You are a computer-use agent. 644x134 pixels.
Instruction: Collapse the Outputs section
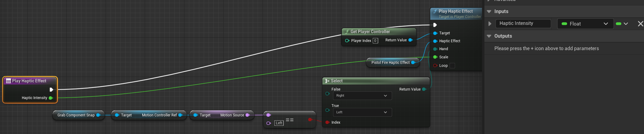click(x=489, y=36)
